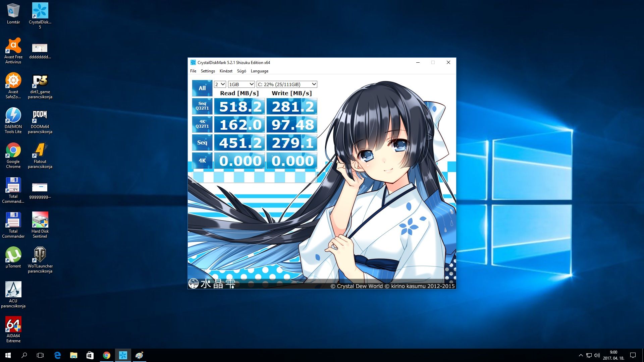Open AIDA64 Extreme shortcut

13,329
